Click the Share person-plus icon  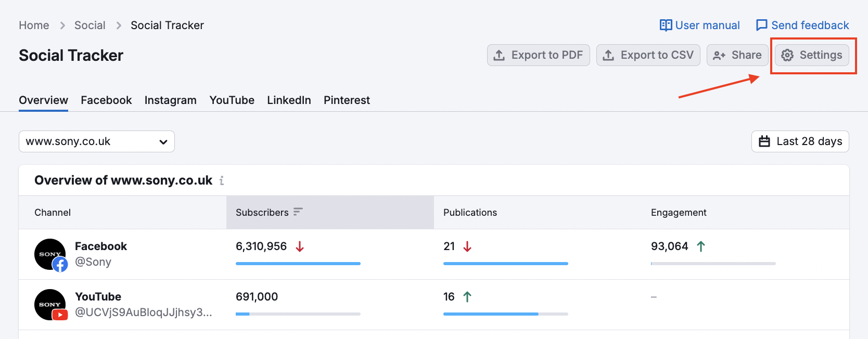pos(719,56)
